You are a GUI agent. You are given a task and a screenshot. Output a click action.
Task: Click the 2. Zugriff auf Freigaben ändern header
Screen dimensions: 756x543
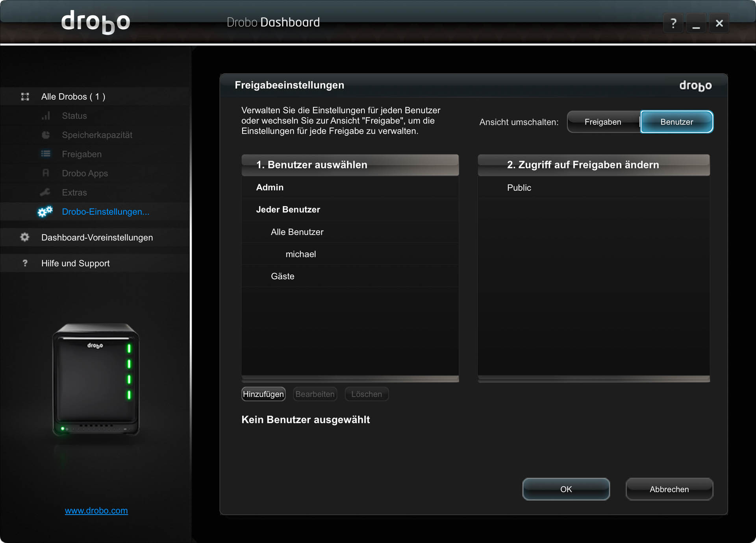click(594, 165)
